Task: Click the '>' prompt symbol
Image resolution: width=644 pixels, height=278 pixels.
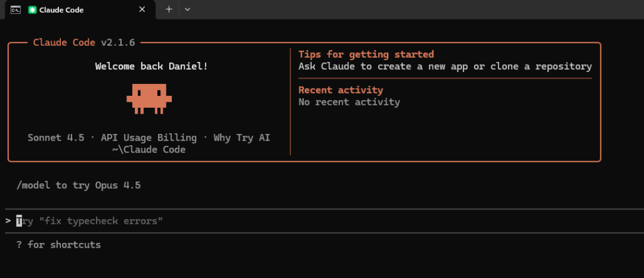Action: click(x=8, y=221)
